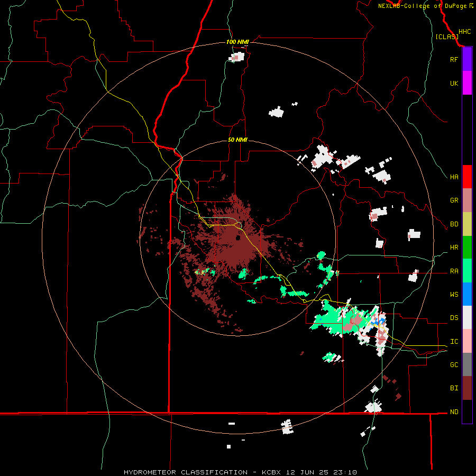Click the DS white legend swatch
This screenshot has width=476, height=476.
tap(467, 317)
